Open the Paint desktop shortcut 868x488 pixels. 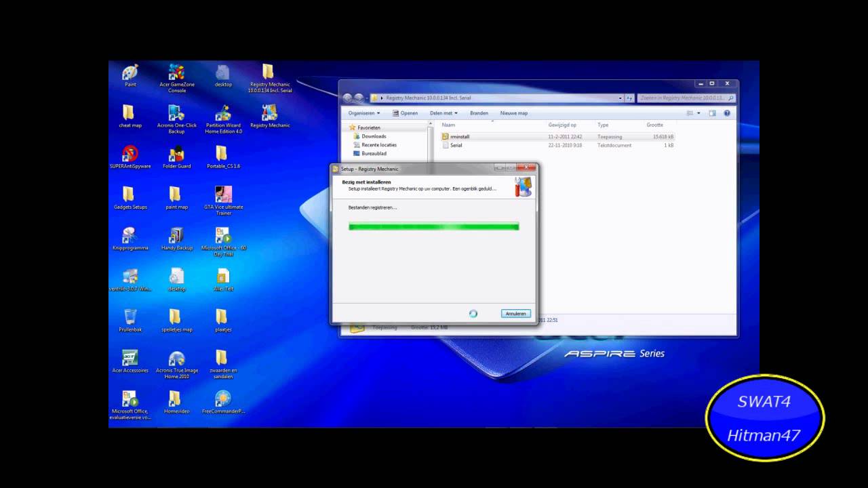[x=130, y=75]
